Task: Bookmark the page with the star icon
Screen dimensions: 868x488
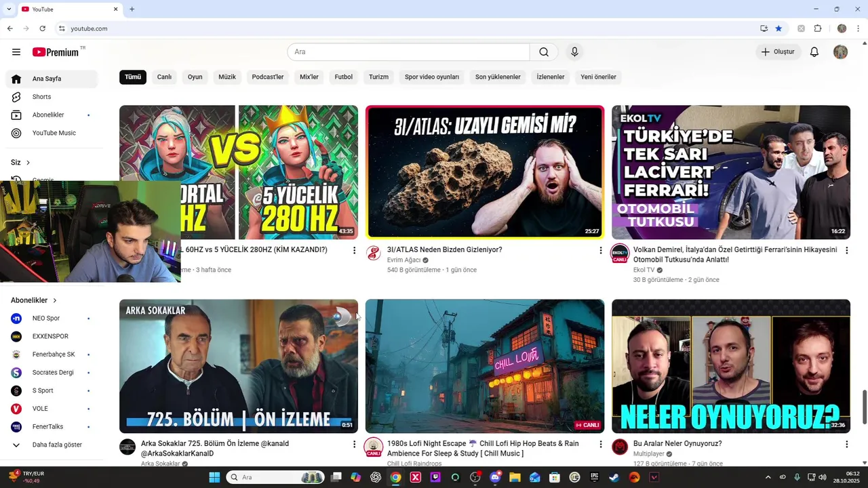Action: tap(778, 28)
